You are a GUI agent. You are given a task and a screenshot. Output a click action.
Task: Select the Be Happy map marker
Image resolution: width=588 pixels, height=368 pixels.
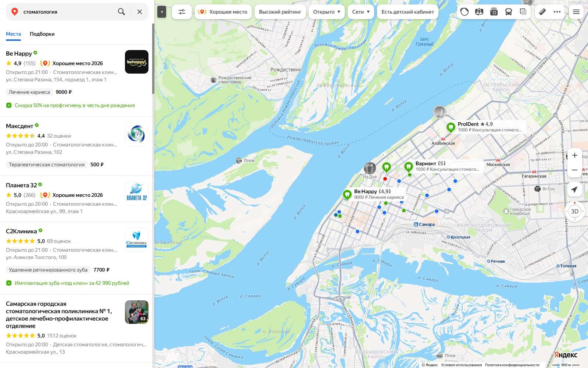[347, 195]
